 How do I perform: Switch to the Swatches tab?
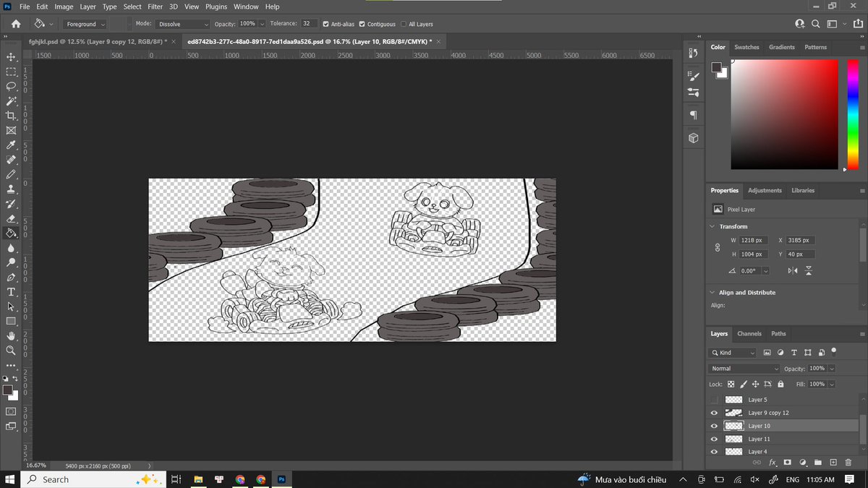click(x=746, y=47)
